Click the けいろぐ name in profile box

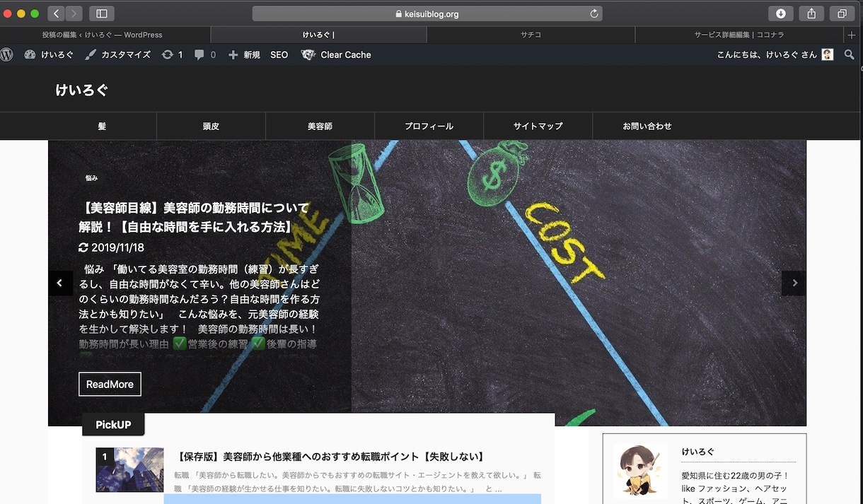[x=698, y=452]
